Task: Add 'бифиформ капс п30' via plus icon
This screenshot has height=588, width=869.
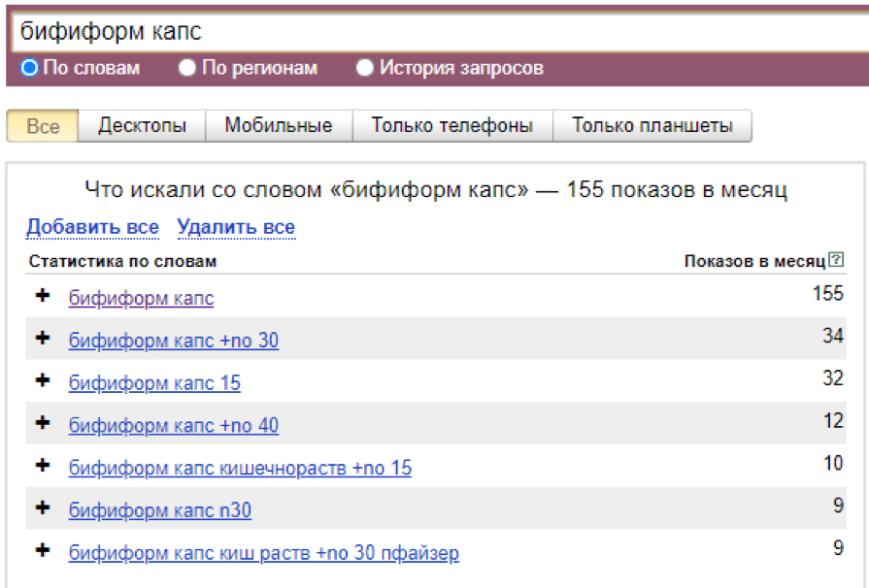Action: point(43,507)
